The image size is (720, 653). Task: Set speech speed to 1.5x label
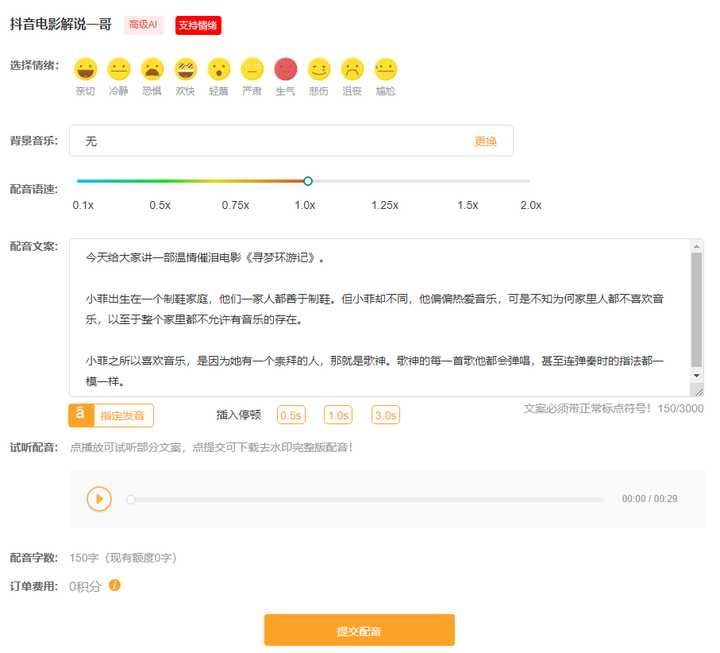coord(467,205)
